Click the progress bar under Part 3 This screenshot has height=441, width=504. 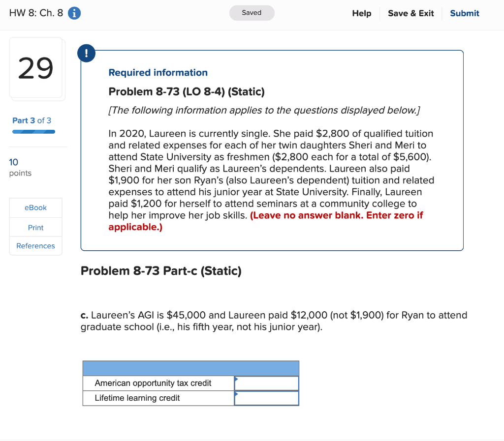click(x=33, y=132)
